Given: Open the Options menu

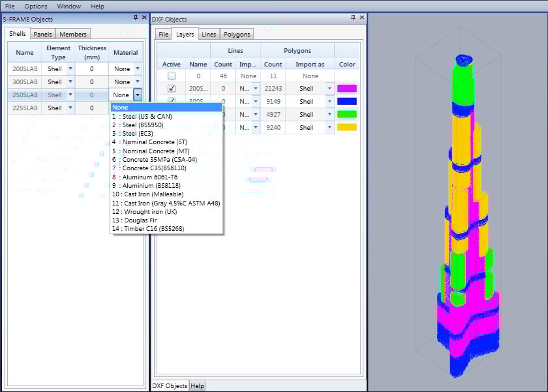Looking at the screenshot, I should [x=35, y=6].
